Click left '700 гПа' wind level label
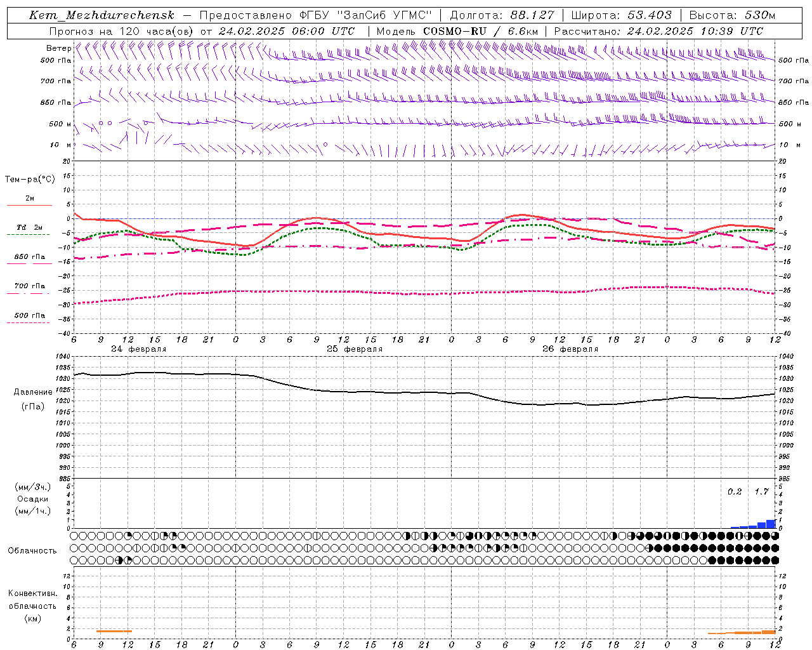Image resolution: width=812 pixels, height=650 pixels. coord(56,81)
